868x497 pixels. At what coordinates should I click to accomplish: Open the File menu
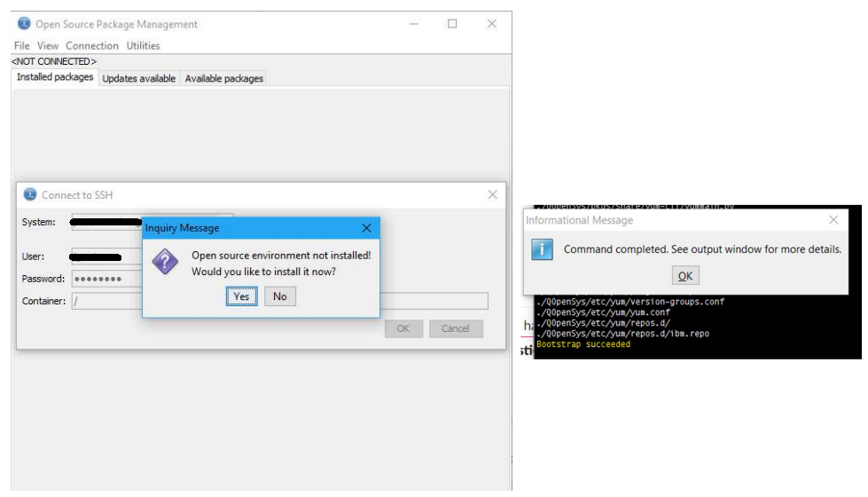point(22,45)
